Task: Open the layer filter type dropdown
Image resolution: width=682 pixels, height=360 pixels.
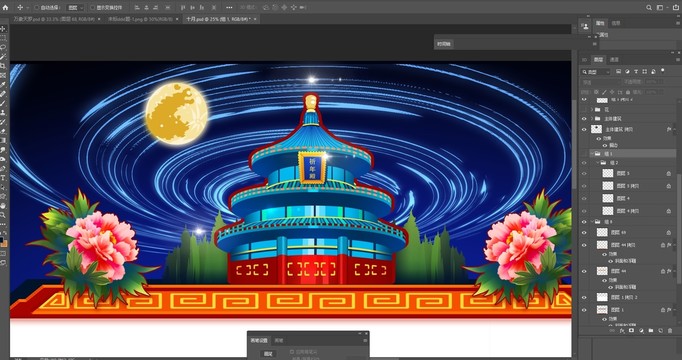Action: coord(595,72)
